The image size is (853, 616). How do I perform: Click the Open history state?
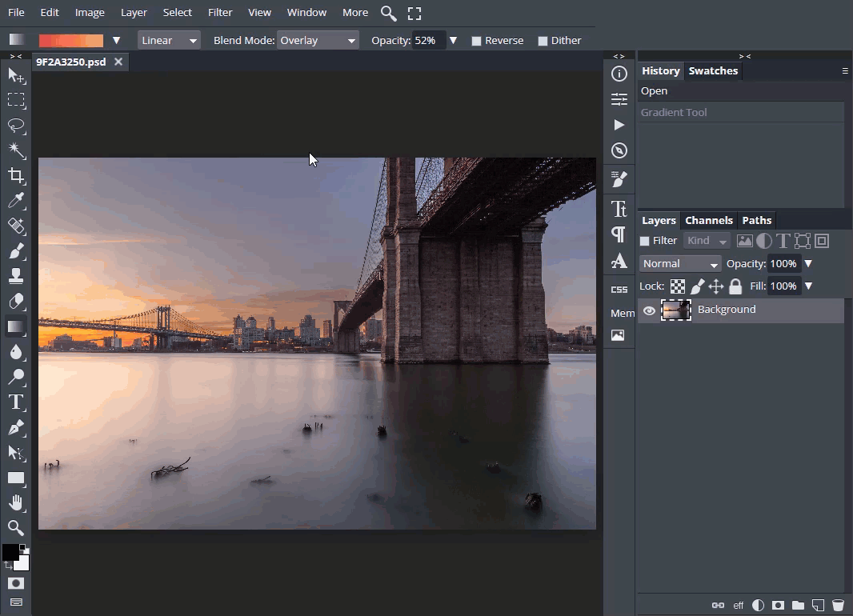654,91
